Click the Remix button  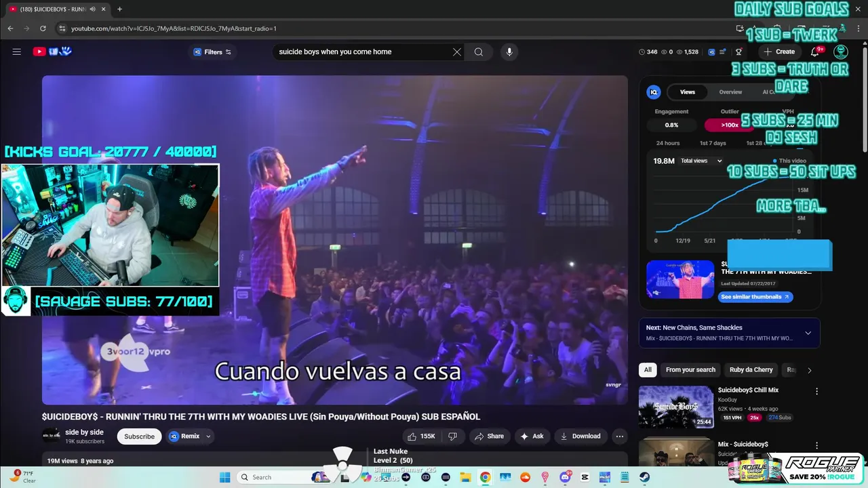[184, 436]
